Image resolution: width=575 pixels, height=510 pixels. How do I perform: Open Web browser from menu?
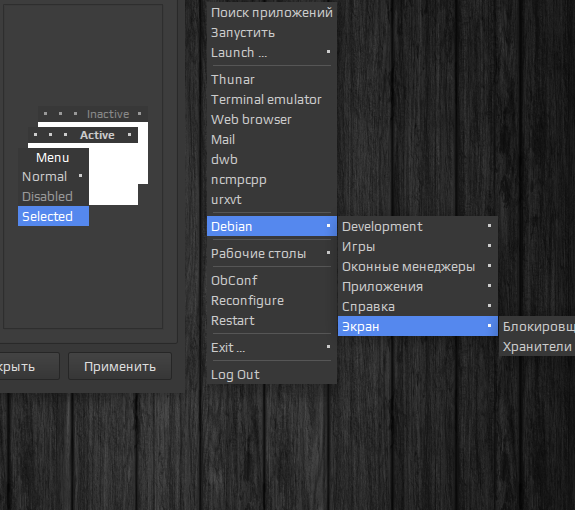click(272, 120)
